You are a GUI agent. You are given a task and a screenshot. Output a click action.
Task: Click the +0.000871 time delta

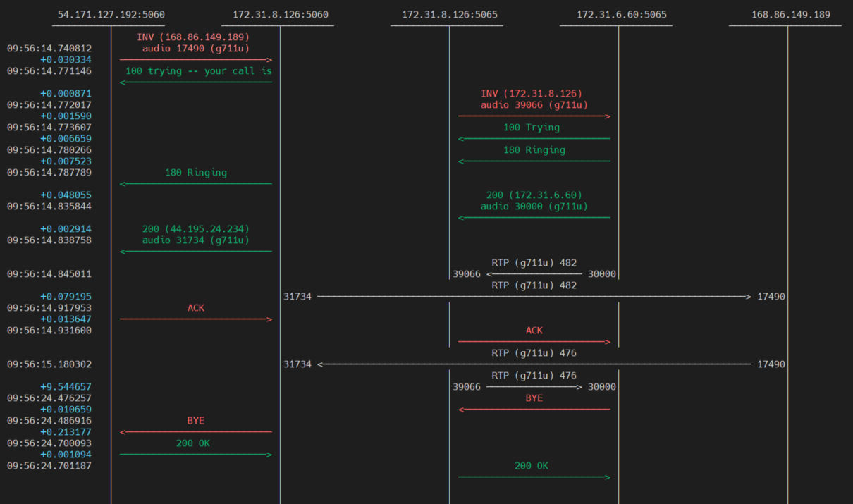click(66, 93)
